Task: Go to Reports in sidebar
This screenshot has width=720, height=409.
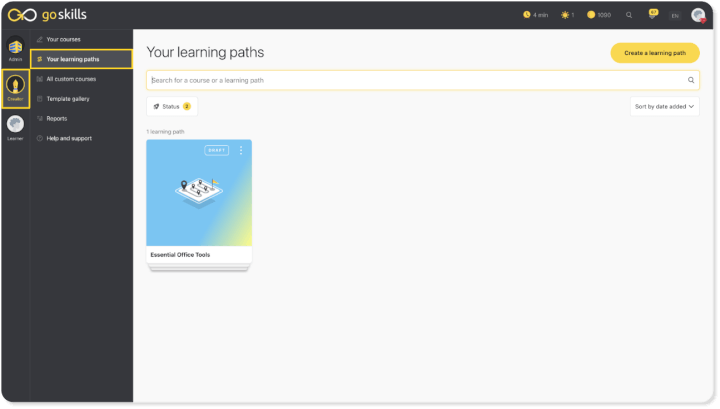Action: point(57,118)
